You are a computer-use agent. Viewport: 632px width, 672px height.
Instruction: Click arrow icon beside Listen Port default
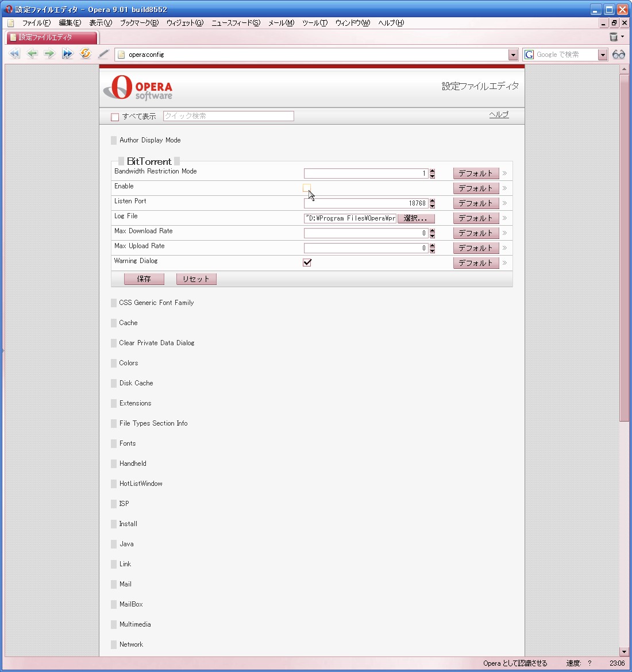coord(504,203)
